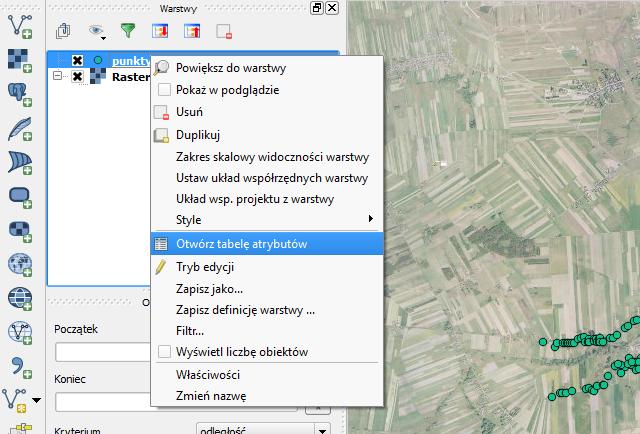Close the Warstwy panel

pos(332,8)
